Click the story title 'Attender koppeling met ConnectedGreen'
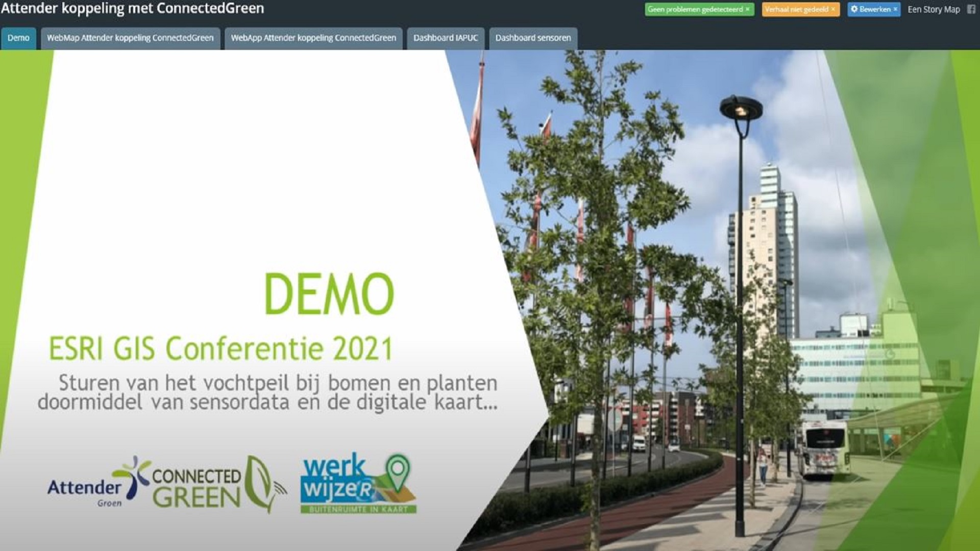The height and width of the screenshot is (551, 980). click(133, 8)
